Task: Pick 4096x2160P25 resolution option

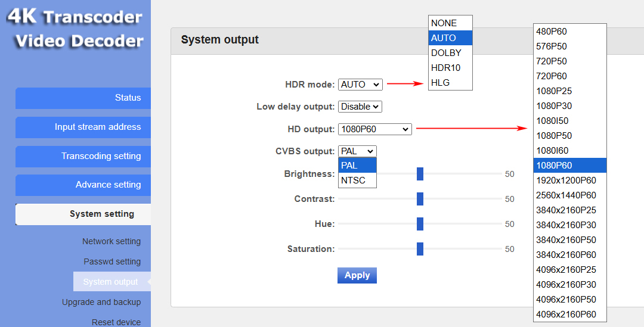Action: click(x=570, y=270)
